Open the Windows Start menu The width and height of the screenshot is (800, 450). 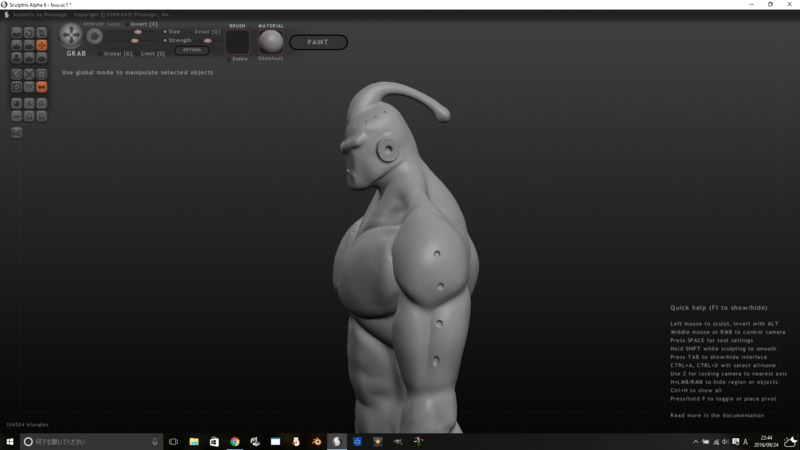(10, 442)
